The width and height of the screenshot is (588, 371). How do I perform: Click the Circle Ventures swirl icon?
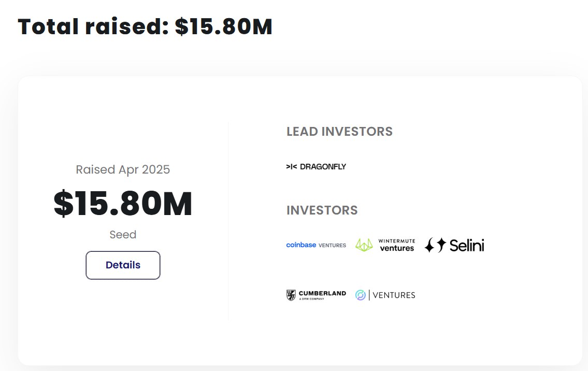361,295
